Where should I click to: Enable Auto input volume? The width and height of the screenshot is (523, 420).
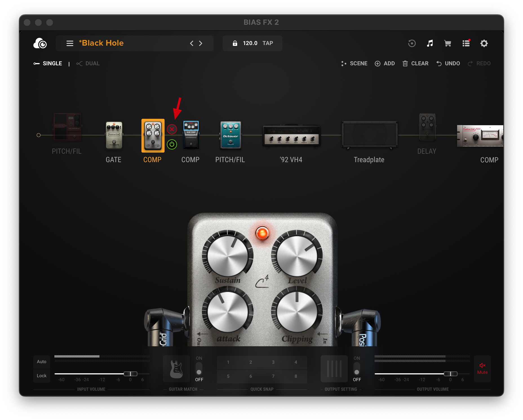(41, 362)
